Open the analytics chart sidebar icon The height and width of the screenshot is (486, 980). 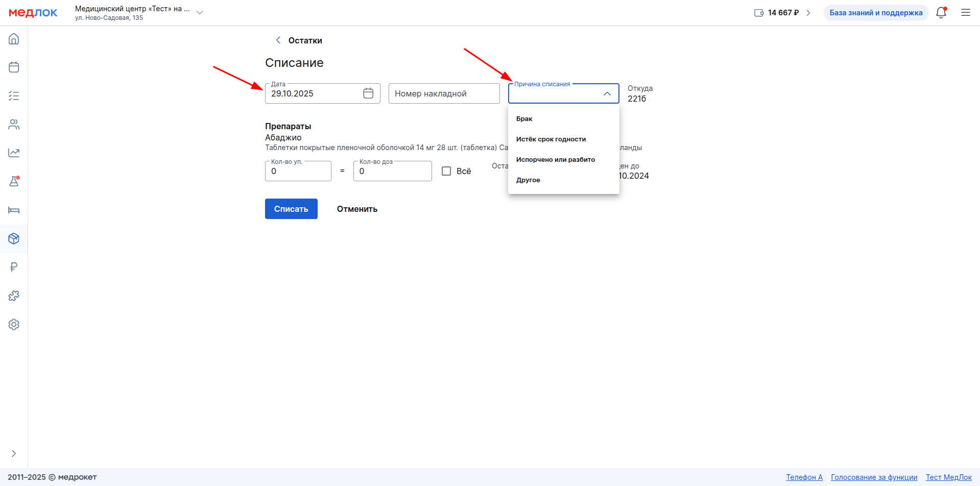pos(14,153)
